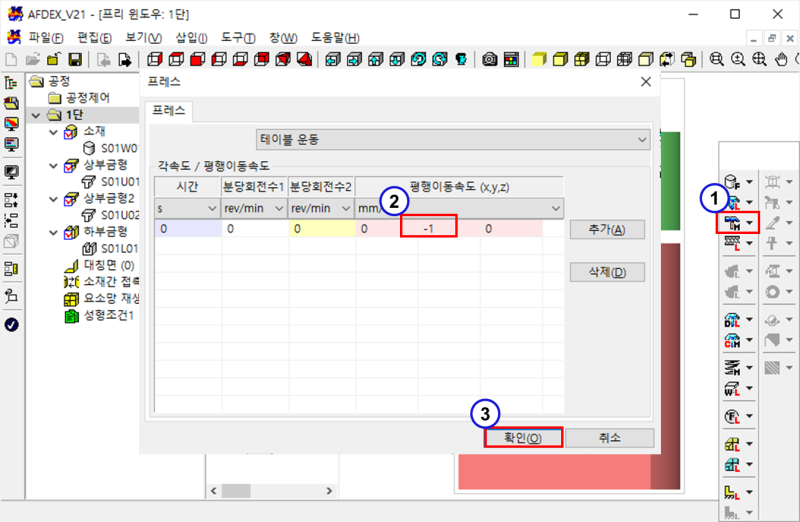800x522 pixels.
Task: Click the yellow 분당회전수2 cell
Action: coord(320,229)
